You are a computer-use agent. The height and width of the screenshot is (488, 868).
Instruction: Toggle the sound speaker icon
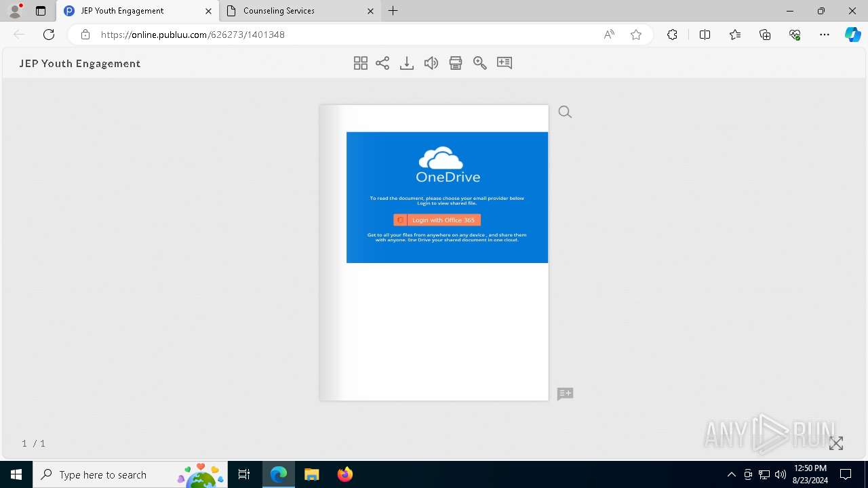click(x=431, y=63)
